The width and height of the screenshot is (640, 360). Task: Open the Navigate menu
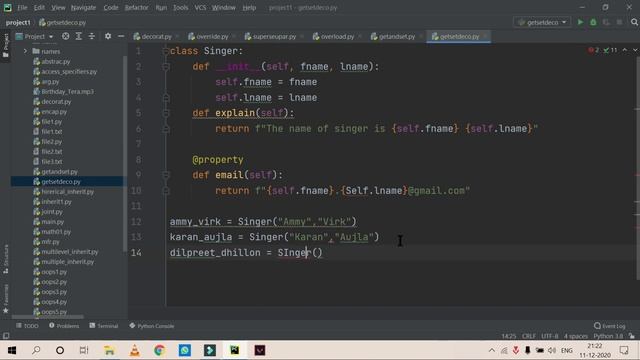pos(83,7)
